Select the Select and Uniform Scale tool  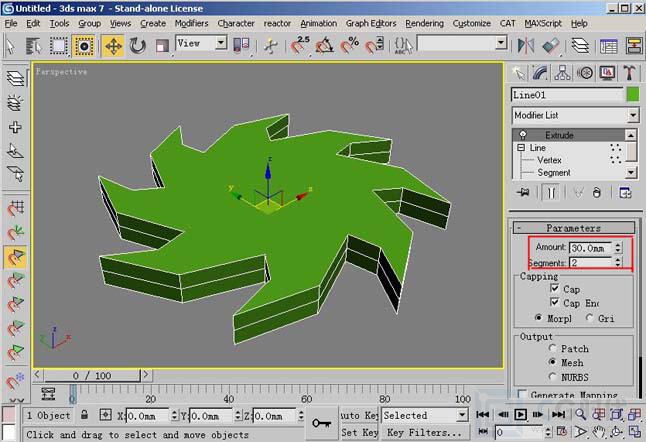coord(162,46)
